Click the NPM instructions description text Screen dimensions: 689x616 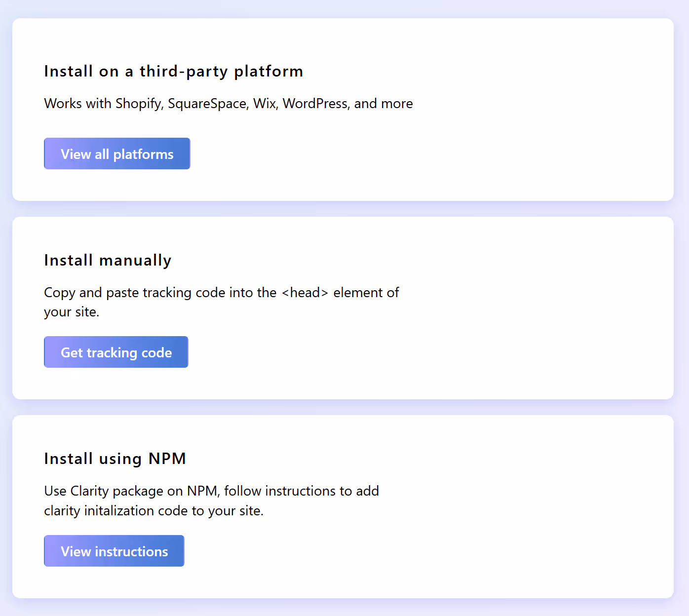coord(211,500)
